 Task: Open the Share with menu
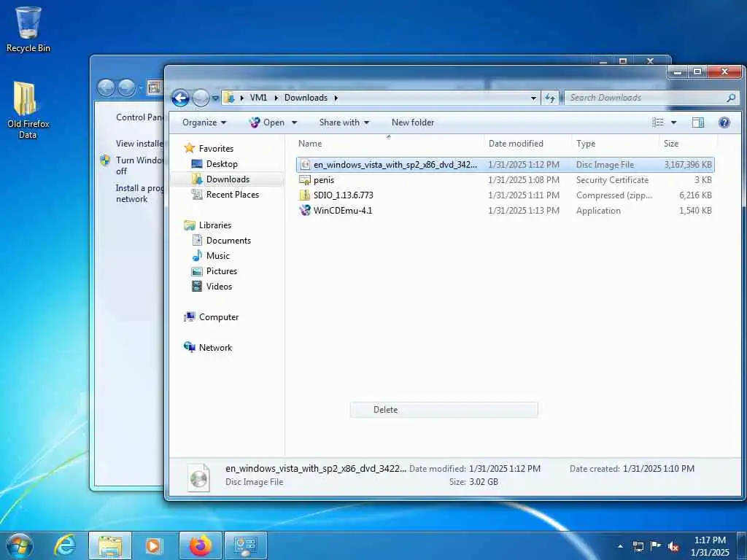344,122
